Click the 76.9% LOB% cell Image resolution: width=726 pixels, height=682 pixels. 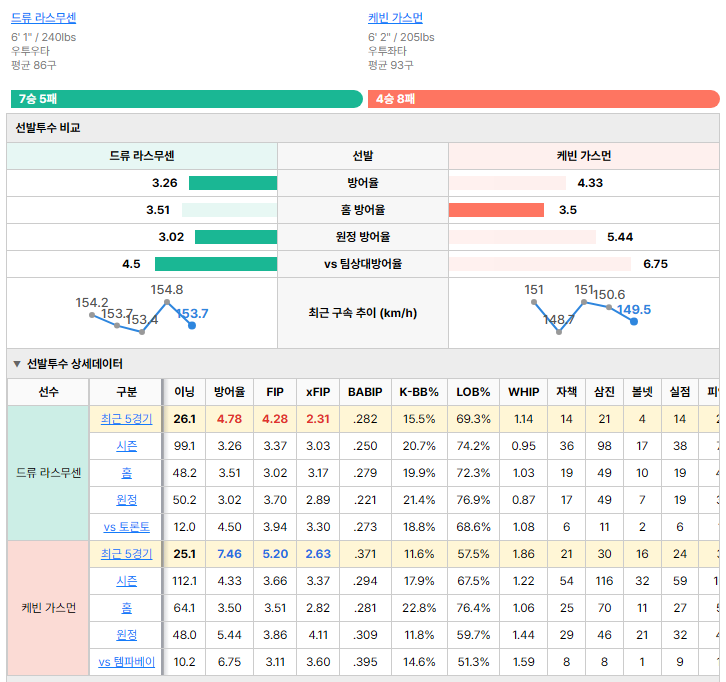473,500
